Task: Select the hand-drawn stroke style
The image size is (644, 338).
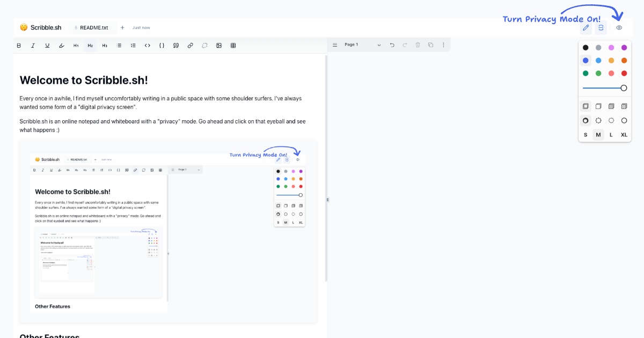Action: 586,121
